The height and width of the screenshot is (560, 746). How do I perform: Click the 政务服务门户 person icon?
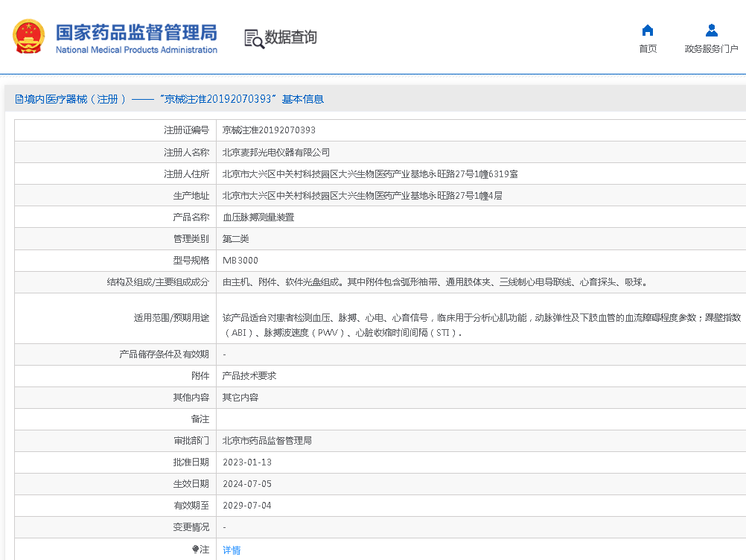711,31
